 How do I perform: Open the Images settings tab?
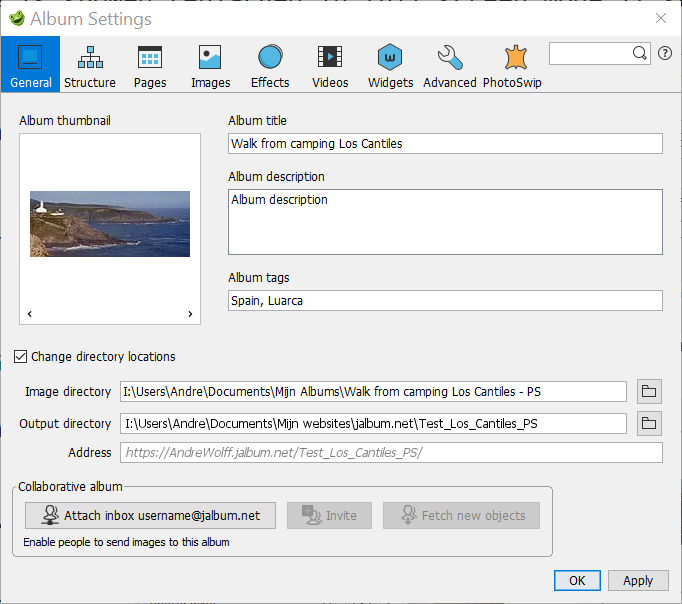(x=210, y=66)
